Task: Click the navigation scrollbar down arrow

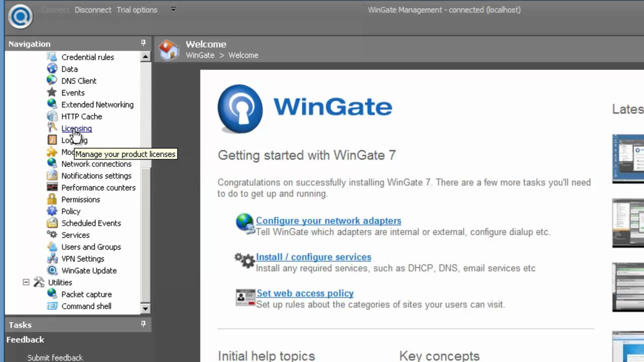Action: click(145, 308)
